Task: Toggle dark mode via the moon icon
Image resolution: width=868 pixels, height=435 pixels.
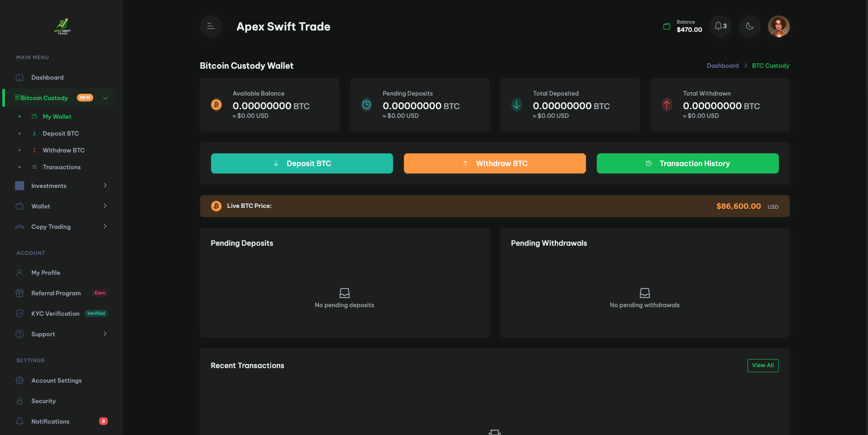Action: pyautogui.click(x=749, y=26)
